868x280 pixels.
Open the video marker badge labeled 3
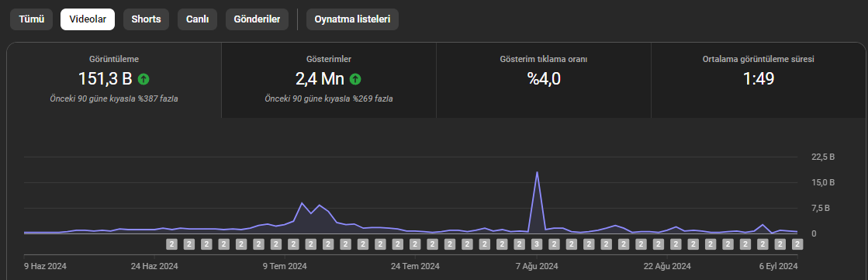click(x=537, y=244)
